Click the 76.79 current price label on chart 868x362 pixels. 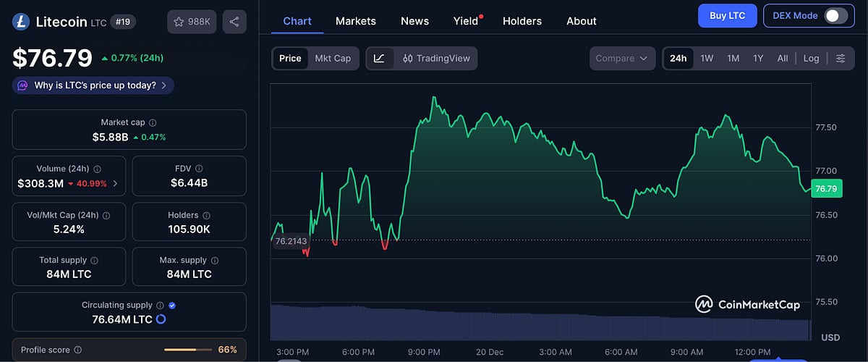coord(825,189)
